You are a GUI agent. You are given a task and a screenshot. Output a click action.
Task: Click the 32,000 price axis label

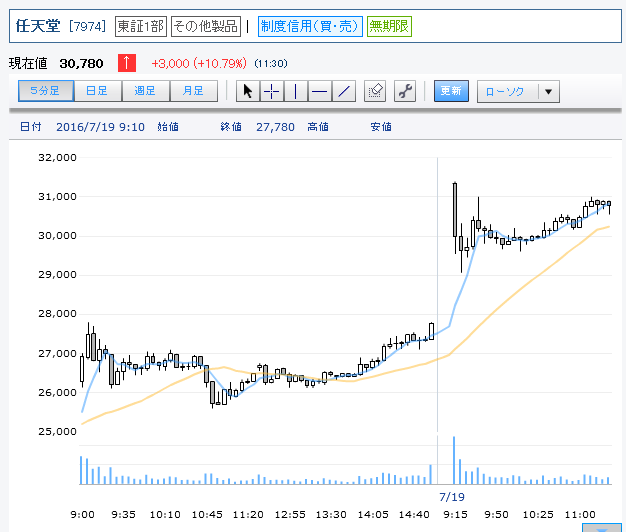point(57,158)
